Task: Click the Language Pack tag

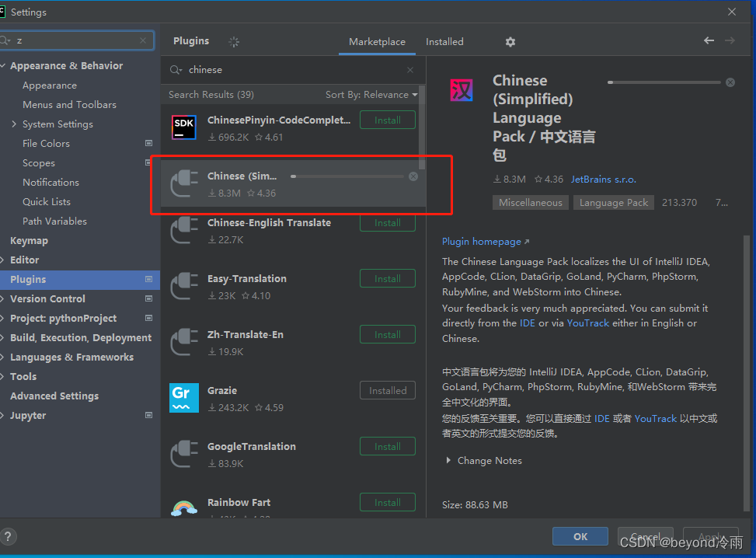Action: click(614, 203)
